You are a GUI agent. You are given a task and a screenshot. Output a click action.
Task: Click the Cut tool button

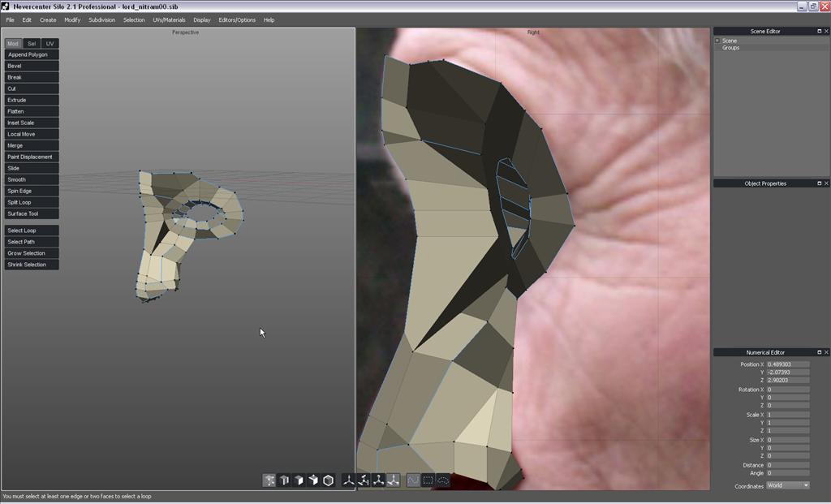point(32,88)
